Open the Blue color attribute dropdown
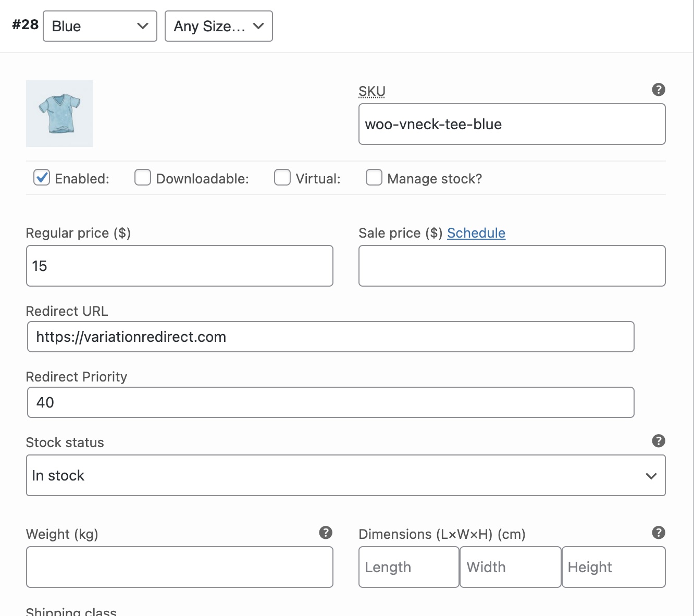 coord(100,26)
